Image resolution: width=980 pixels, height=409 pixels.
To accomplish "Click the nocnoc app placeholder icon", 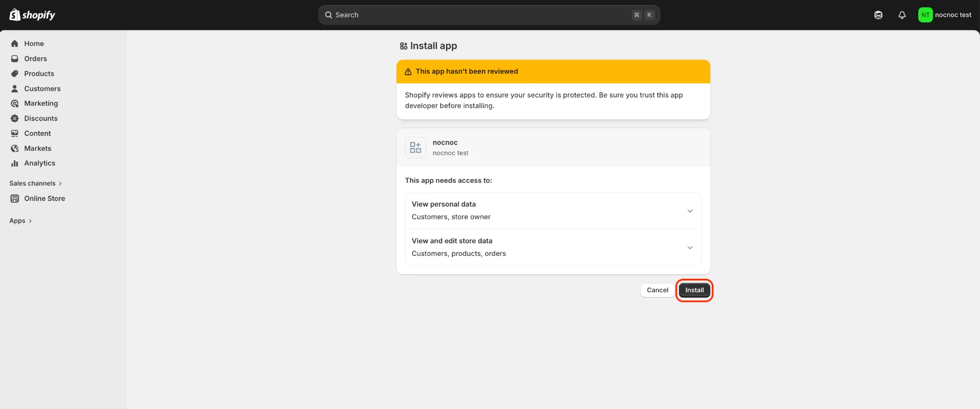I will tap(415, 147).
